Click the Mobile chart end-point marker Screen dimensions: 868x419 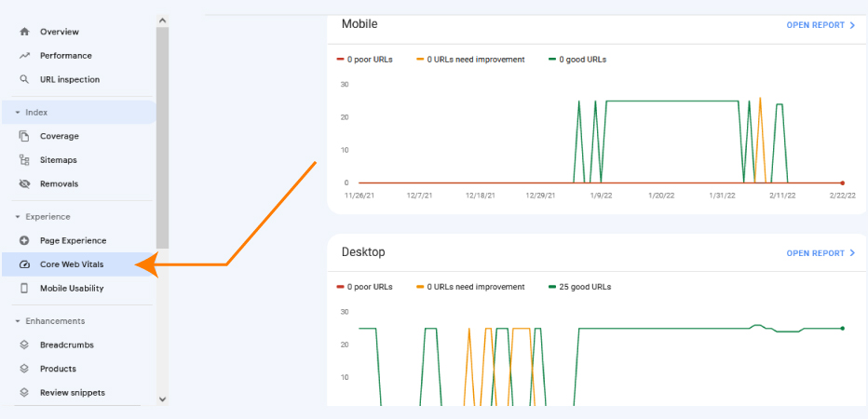click(x=843, y=182)
